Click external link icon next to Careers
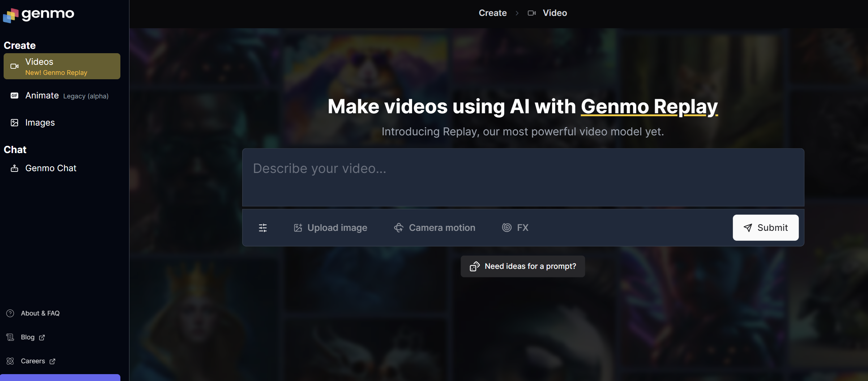Viewport: 868px width, 381px height. [x=52, y=361]
